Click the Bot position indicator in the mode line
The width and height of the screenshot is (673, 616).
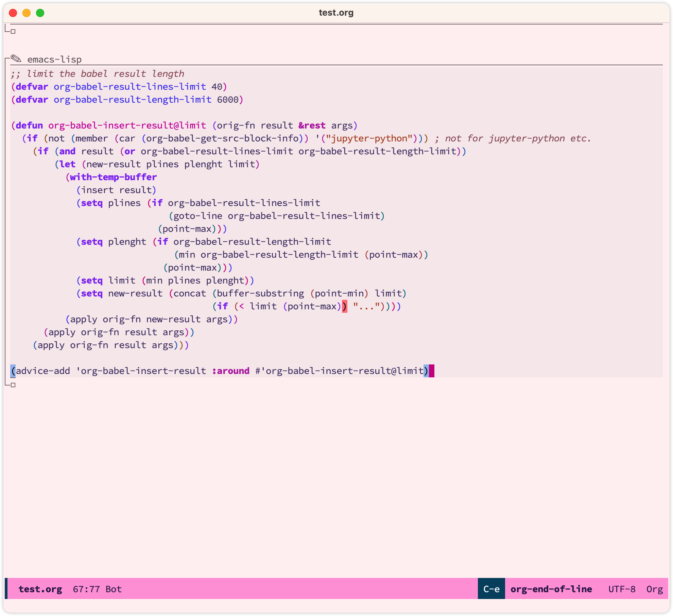(114, 589)
